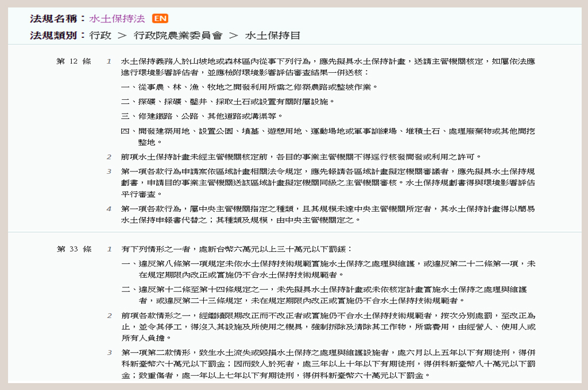The width and height of the screenshot is (588, 390).
Task: Click the 法規類別 label
Action: coord(57,36)
